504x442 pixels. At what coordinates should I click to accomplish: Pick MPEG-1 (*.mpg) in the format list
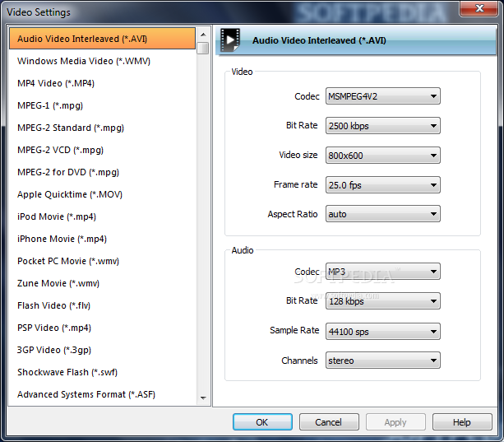(102, 105)
